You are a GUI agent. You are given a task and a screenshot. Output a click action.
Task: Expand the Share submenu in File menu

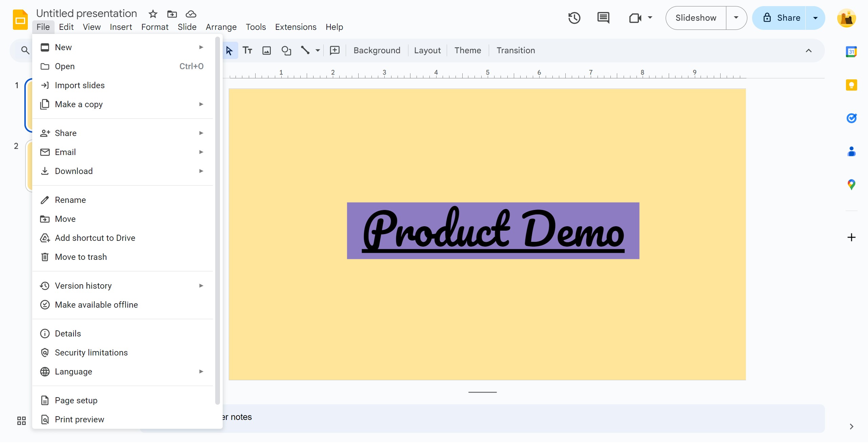[122, 133]
